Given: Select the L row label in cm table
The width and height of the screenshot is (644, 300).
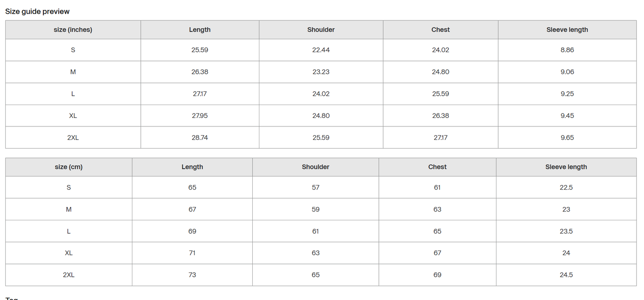Looking at the screenshot, I should [x=69, y=231].
